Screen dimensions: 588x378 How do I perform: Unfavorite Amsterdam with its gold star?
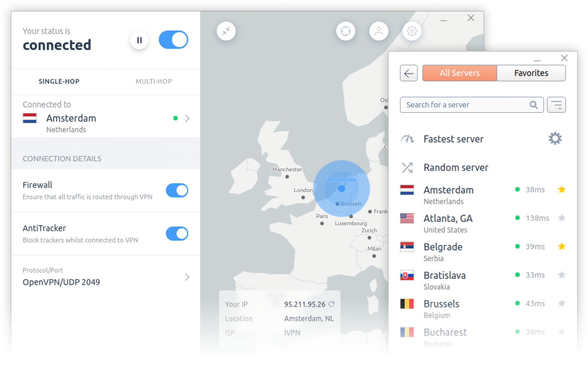coord(562,189)
